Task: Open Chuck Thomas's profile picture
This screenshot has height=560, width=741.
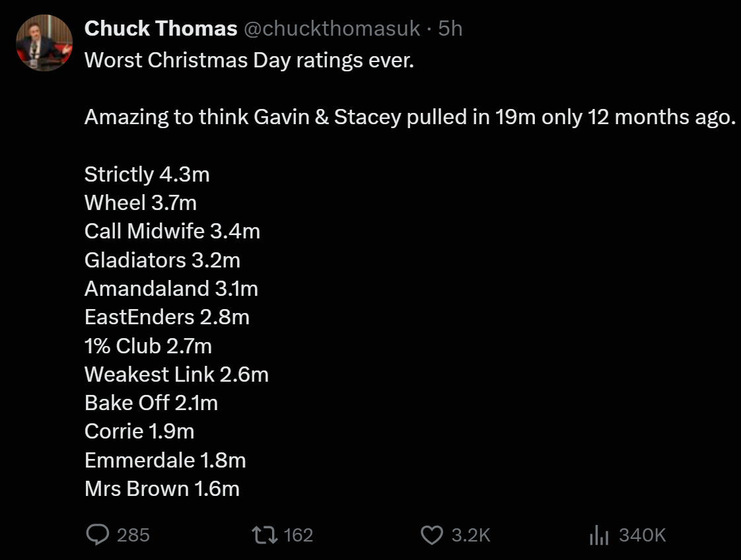Action: (44, 43)
